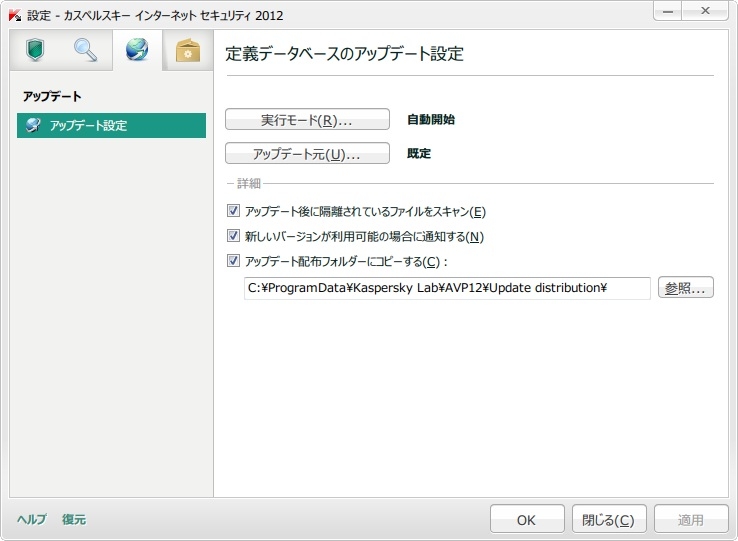Click the 自動開始 status text
Screen dimensions: 738x541
tap(431, 120)
